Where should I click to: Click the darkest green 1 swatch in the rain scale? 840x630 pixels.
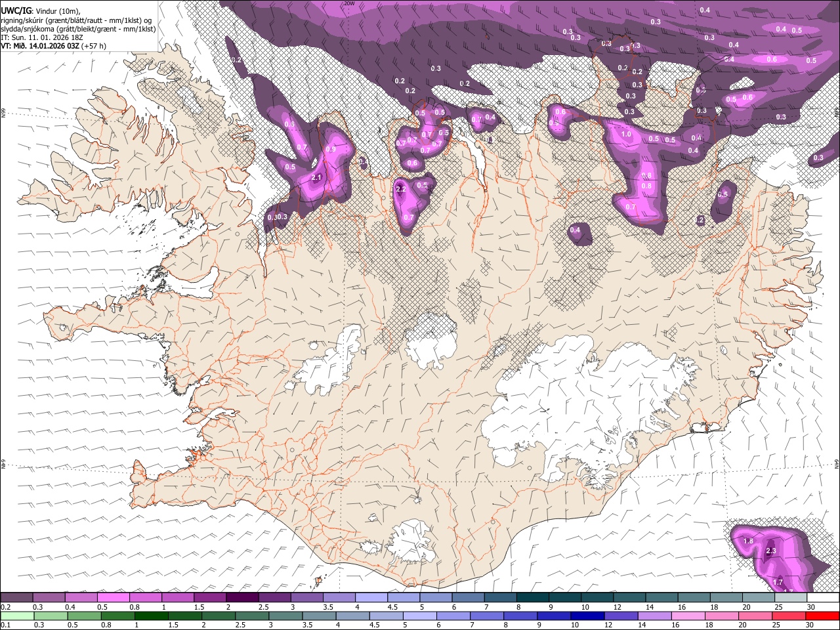152,616
